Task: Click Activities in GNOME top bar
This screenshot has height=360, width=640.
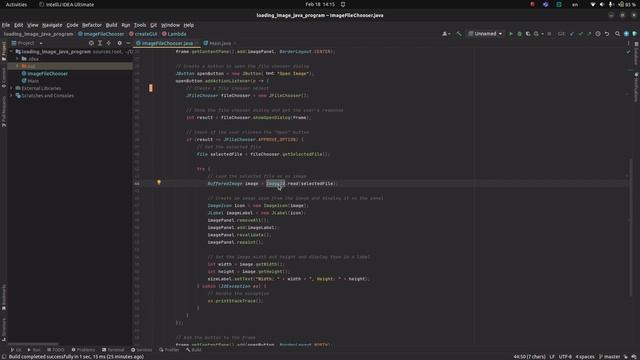Action: pyautogui.click(x=16, y=4)
